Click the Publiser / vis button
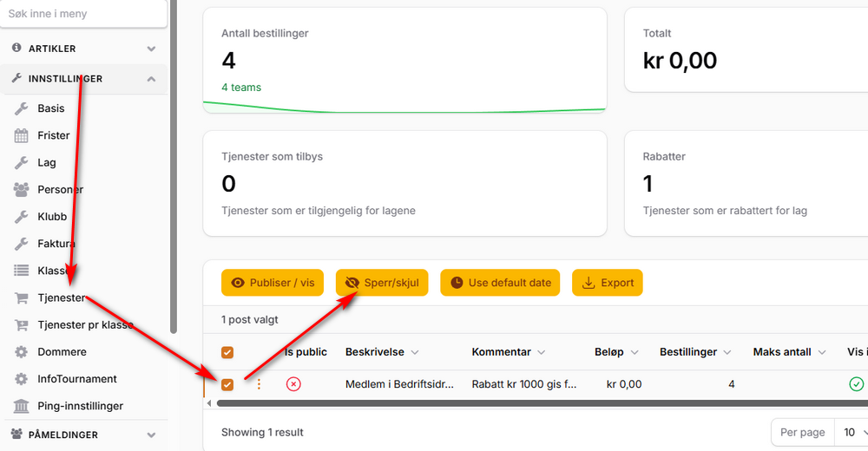 coord(273,283)
